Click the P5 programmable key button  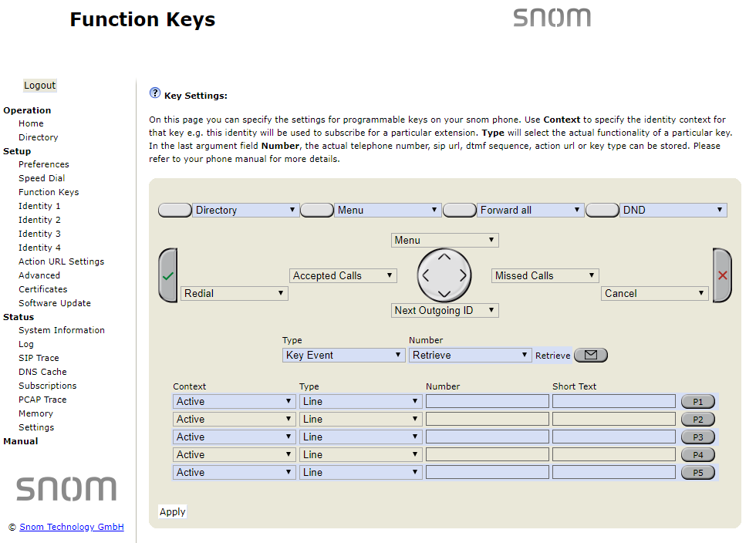point(697,473)
